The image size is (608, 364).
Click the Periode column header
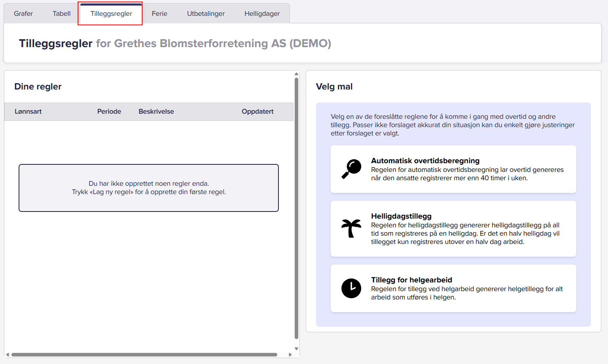click(x=109, y=111)
